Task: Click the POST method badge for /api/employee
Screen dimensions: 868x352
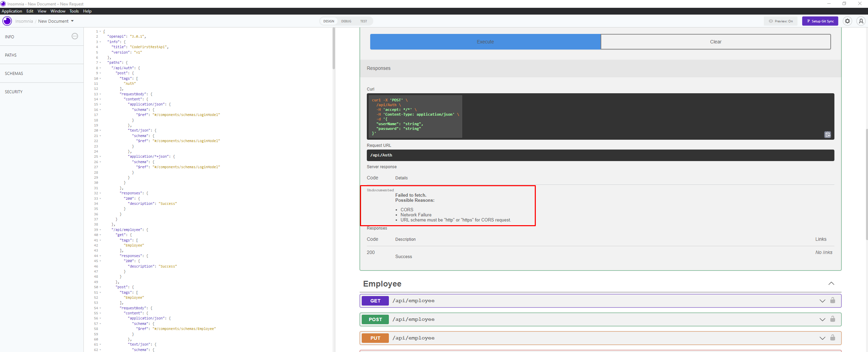Action: click(375, 319)
